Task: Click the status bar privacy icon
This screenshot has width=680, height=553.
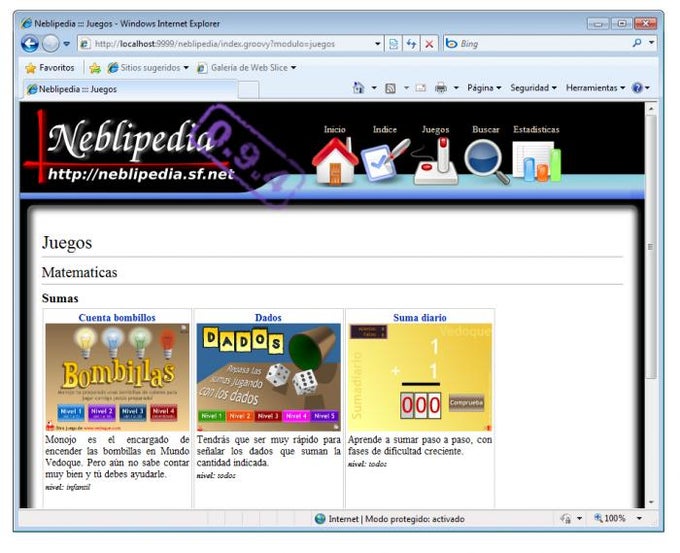Action: [566, 519]
